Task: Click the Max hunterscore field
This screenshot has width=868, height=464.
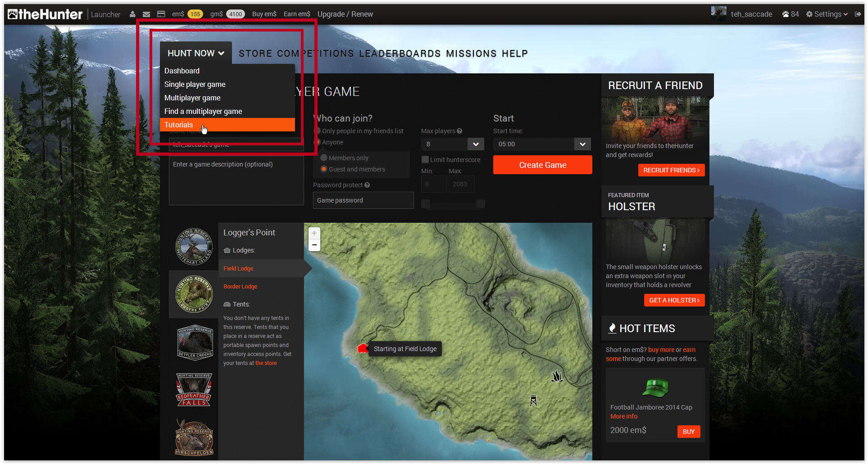Action: 461,184
